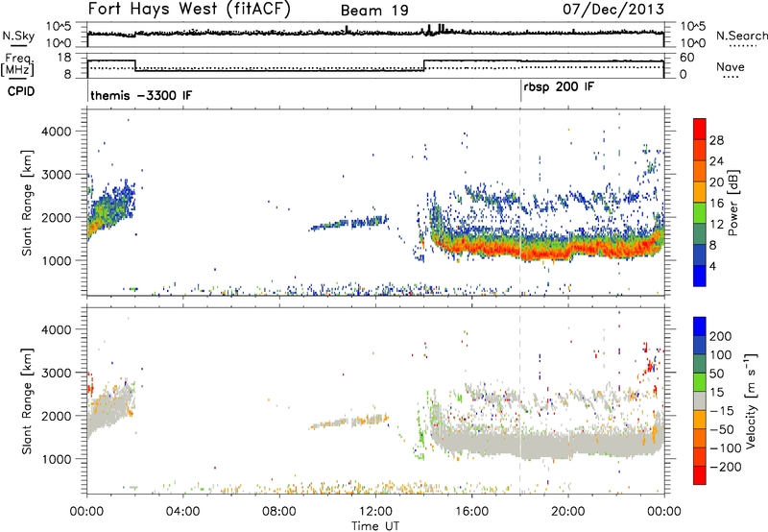
Task: Click the 'Freq. [MHz]' axis label
Action: pyautogui.click(x=18, y=65)
